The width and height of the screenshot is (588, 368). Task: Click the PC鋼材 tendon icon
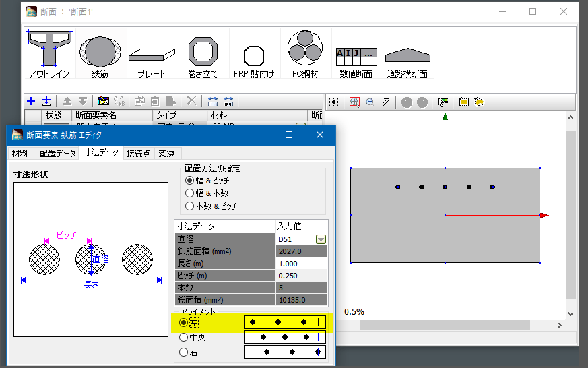click(x=305, y=54)
